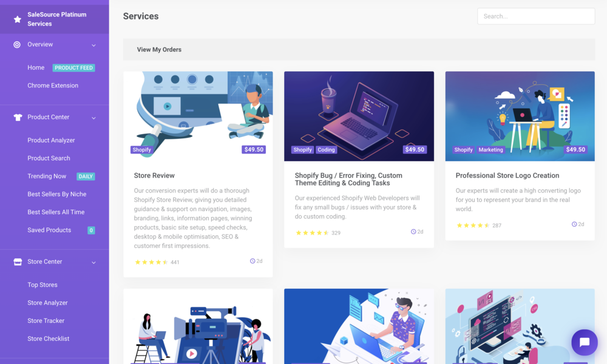
Task: Click the Coding tag on bug fixing card
Action: (326, 150)
